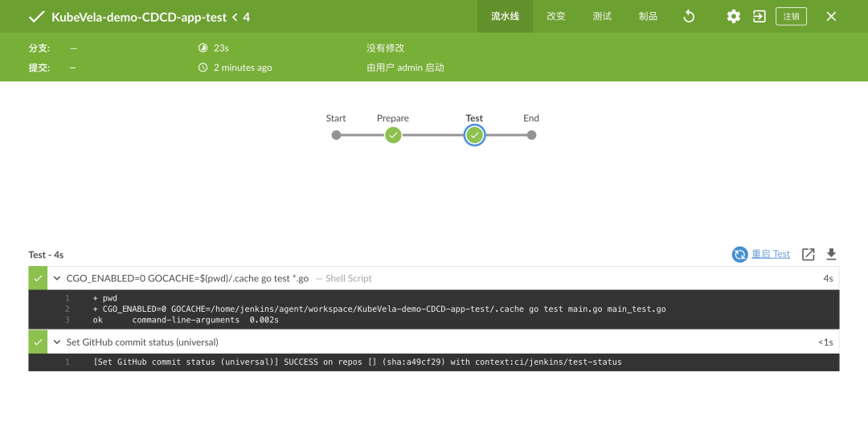Click green success icon of GitHub status step
Image resolution: width=868 pixels, height=438 pixels.
(38, 342)
